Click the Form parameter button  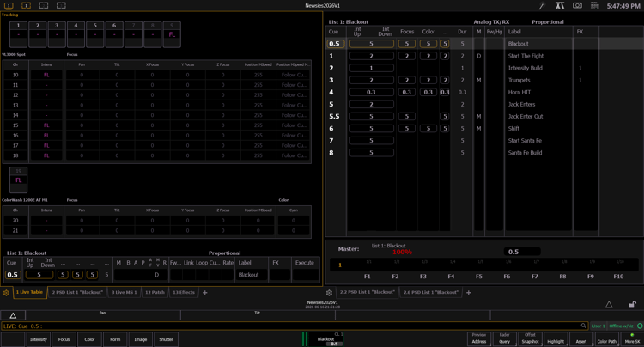[115, 339]
